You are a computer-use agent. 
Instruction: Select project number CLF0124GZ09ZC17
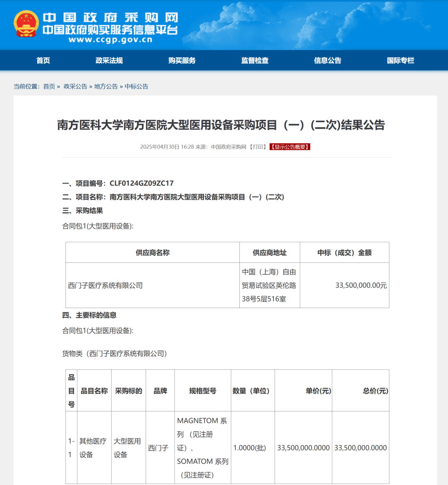[141, 183]
